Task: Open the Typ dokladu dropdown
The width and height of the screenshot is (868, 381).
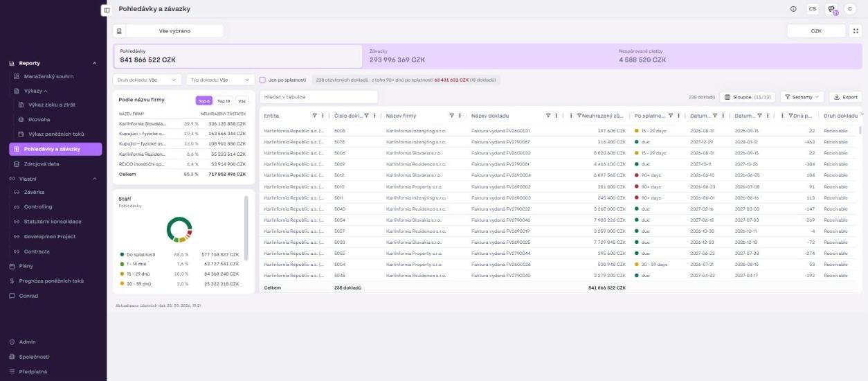Action: (221, 80)
